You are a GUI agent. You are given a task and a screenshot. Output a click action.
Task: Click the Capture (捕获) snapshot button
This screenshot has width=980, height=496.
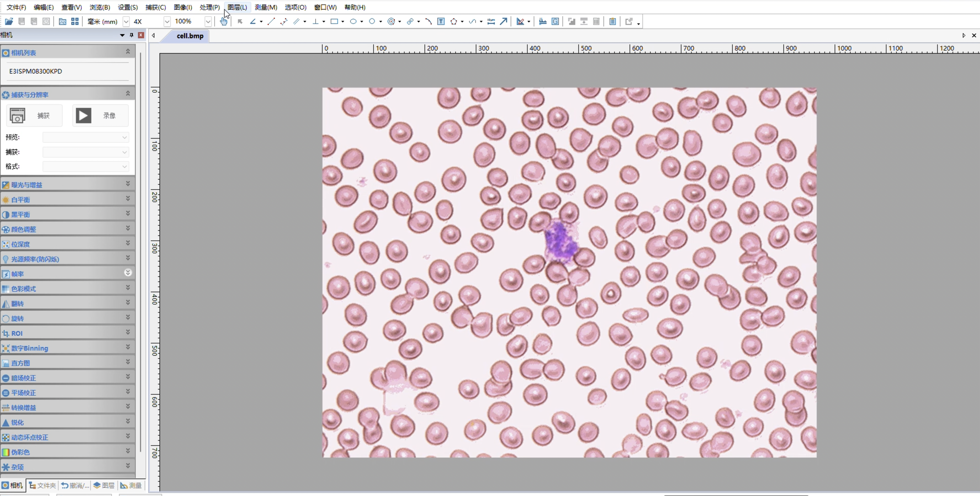tap(34, 116)
